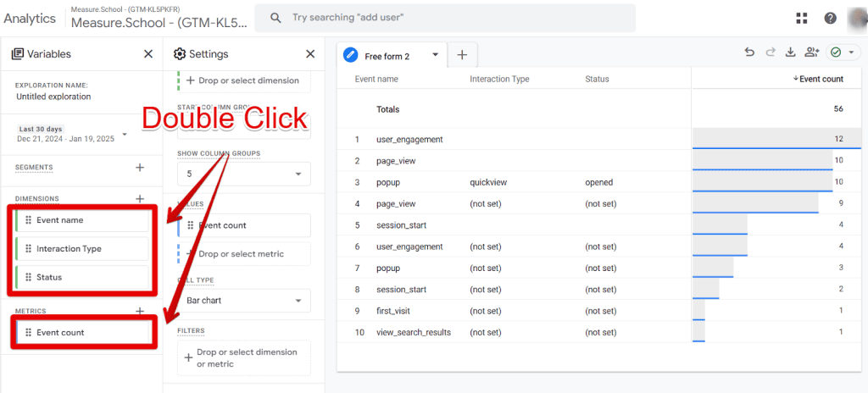Viewport: 868px width, 393px height.
Task: Click the user_engagement cell in row 1
Action: tap(409, 140)
